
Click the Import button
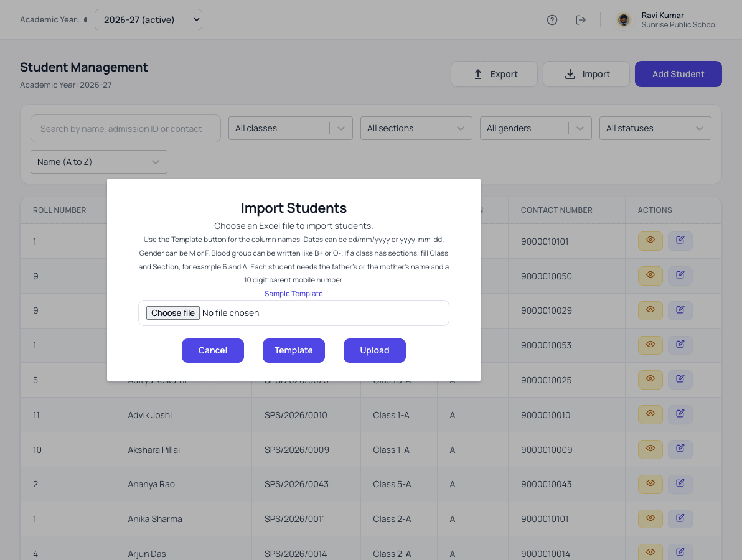(586, 74)
